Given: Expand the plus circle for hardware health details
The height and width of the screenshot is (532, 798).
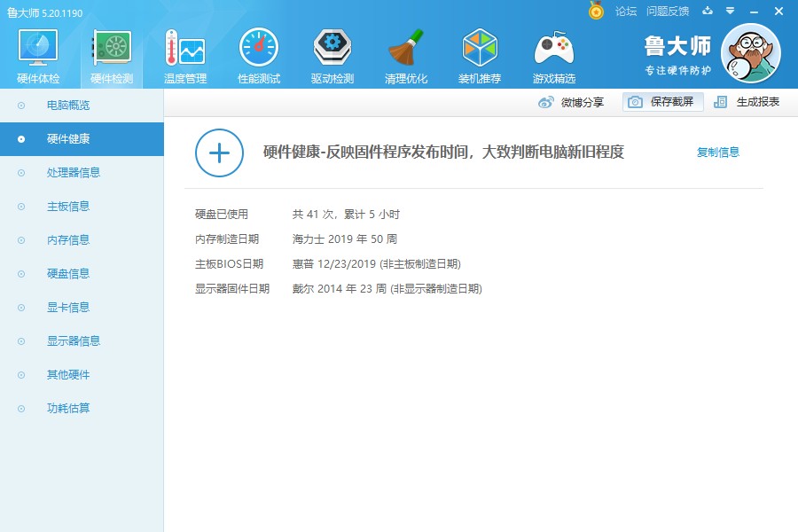Looking at the screenshot, I should click(219, 153).
